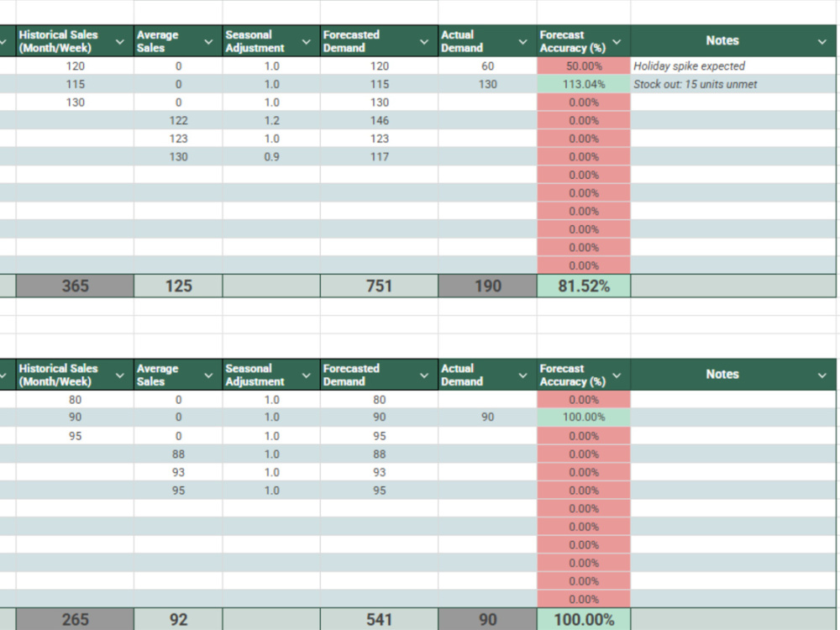Select Average Sales cell showing 93
The image size is (840, 630).
coord(178,472)
